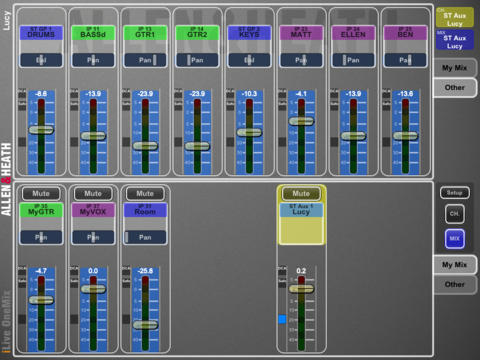Select the CH mode button
This screenshot has width=480, height=360.
455,214
